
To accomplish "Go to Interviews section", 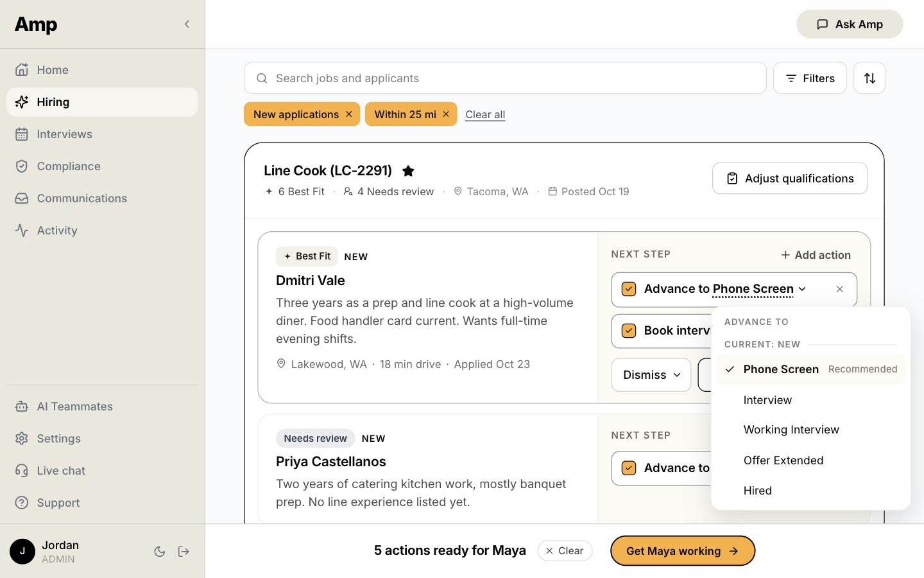I will [x=102, y=134].
